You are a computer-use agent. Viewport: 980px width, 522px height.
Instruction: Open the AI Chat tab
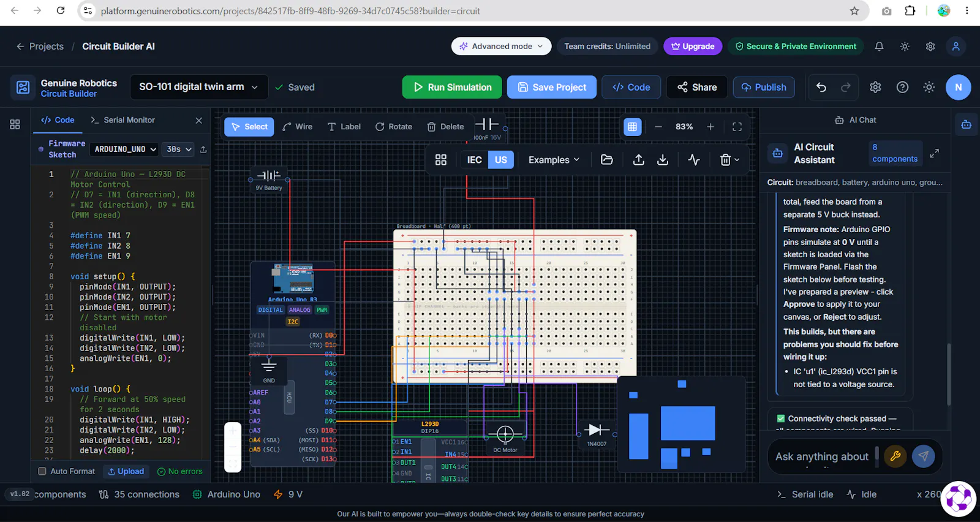856,120
